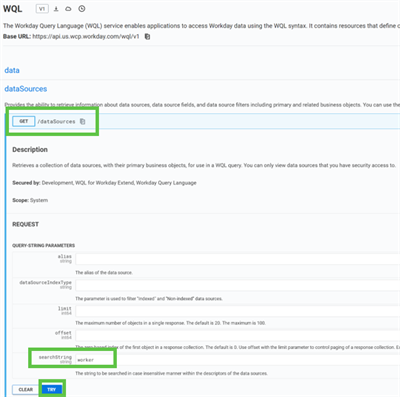Click the cloud icon in the WQL header
400x397 pixels.
pos(68,9)
